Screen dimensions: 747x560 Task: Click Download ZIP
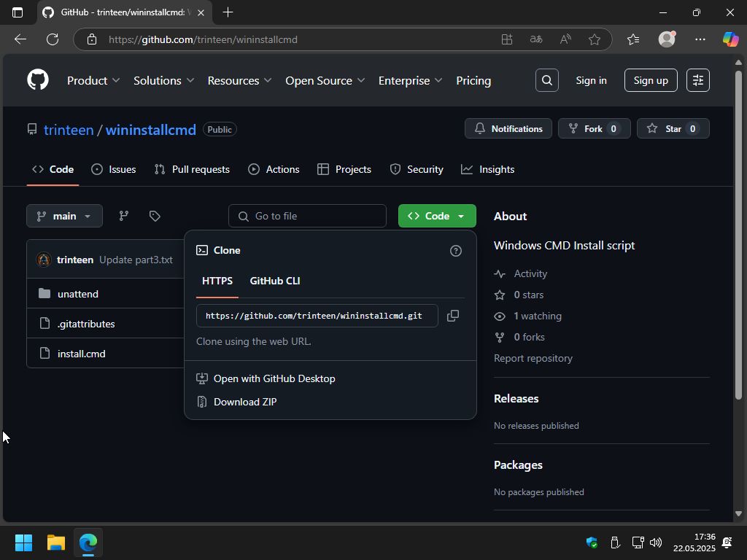click(x=244, y=402)
